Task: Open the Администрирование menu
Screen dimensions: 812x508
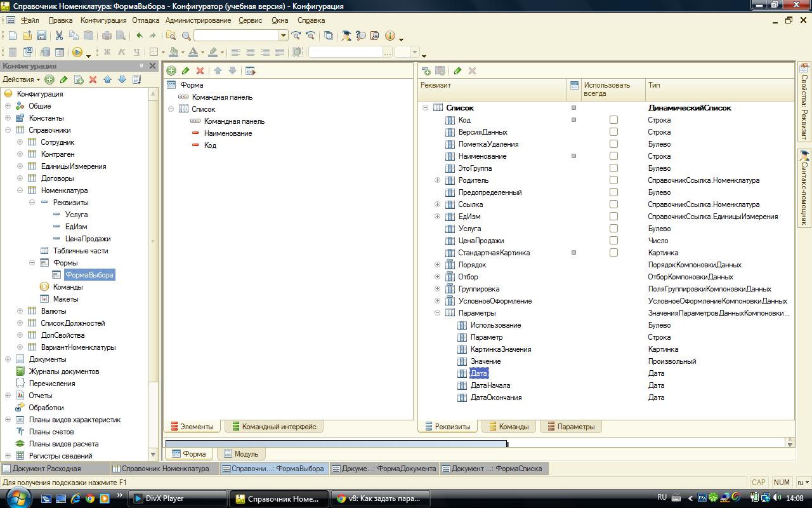Action: pos(198,20)
